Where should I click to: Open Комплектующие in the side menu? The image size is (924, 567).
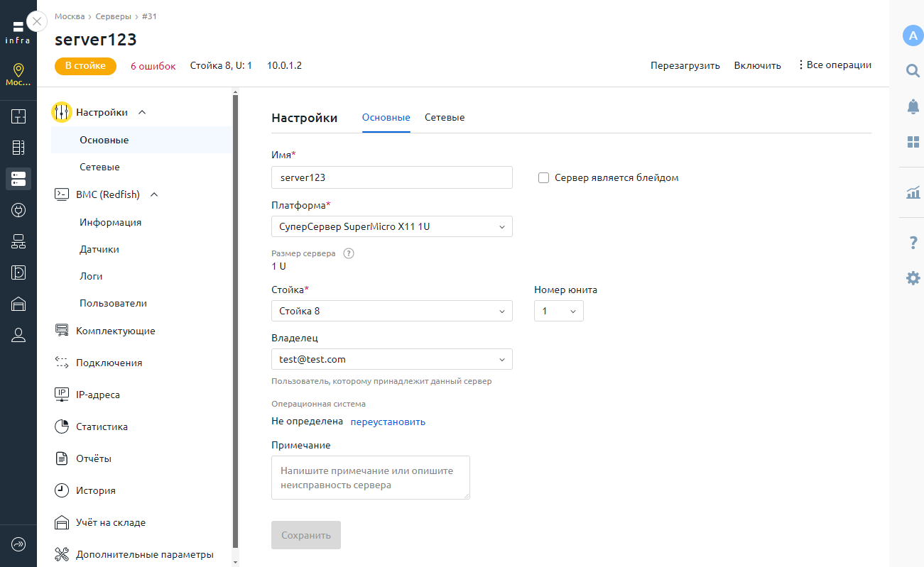tap(115, 331)
